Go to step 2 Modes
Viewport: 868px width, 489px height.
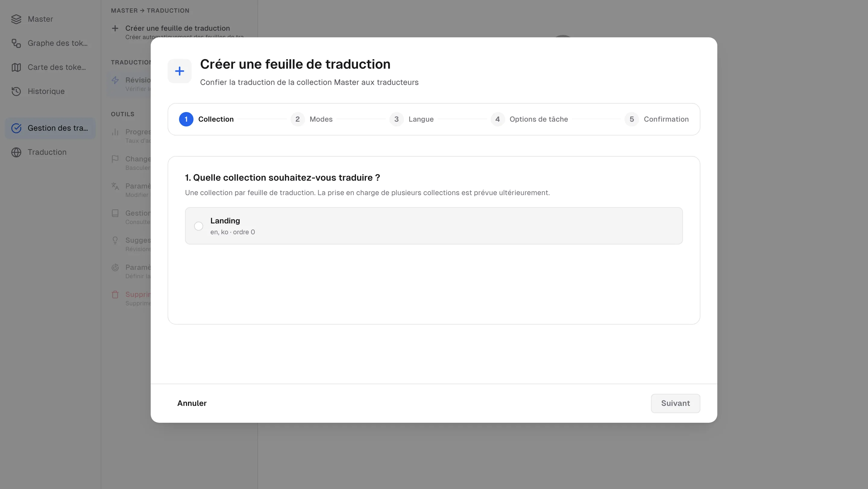(x=311, y=119)
